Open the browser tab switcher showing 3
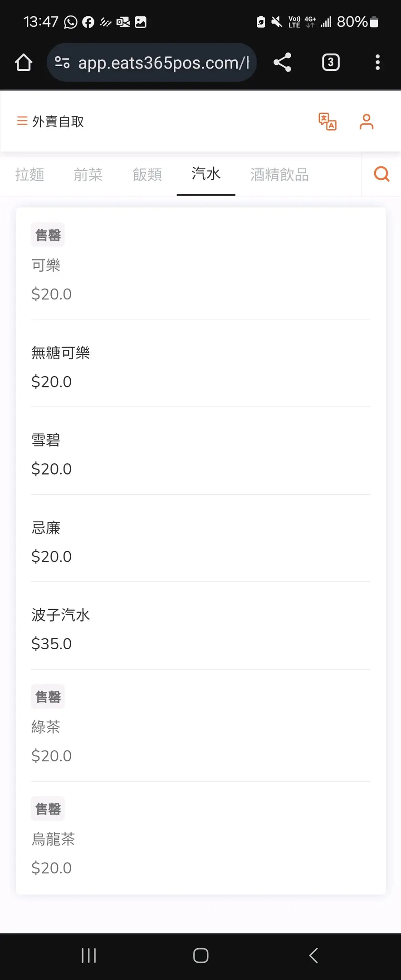This screenshot has width=401, height=980. (x=331, y=62)
